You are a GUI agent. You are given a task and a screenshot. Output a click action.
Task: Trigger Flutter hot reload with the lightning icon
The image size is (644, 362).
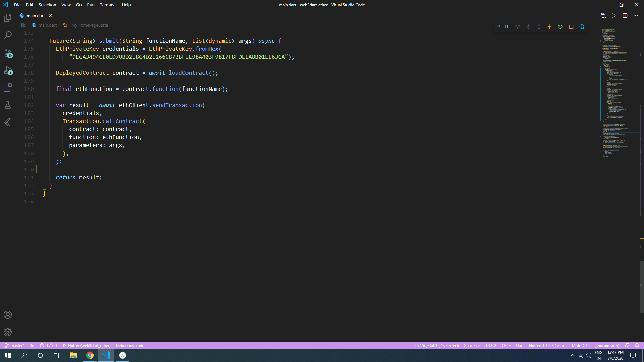coord(549,27)
